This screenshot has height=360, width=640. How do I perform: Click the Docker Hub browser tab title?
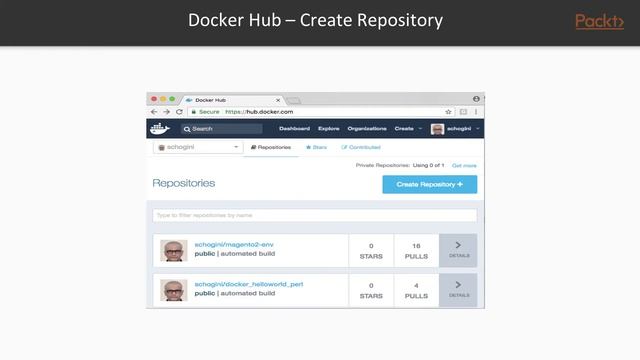(210, 100)
